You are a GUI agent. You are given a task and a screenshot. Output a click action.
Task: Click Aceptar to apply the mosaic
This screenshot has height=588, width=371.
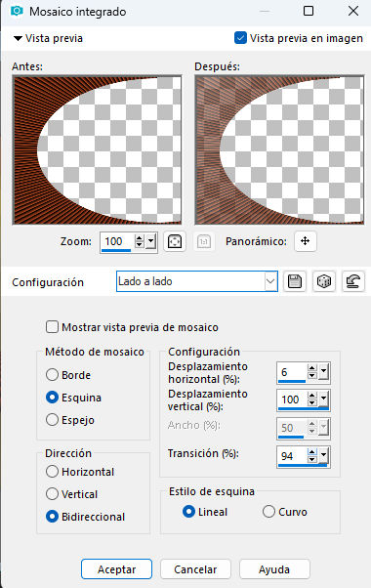click(116, 569)
